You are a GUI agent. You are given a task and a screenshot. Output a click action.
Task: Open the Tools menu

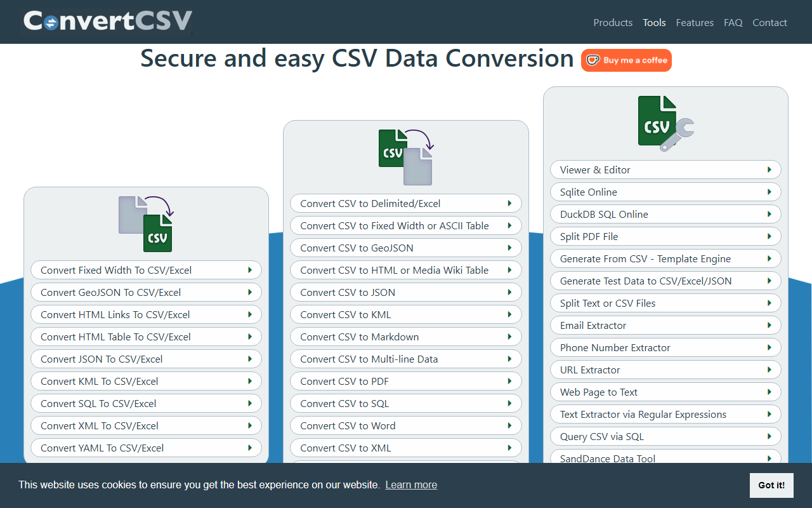click(654, 22)
